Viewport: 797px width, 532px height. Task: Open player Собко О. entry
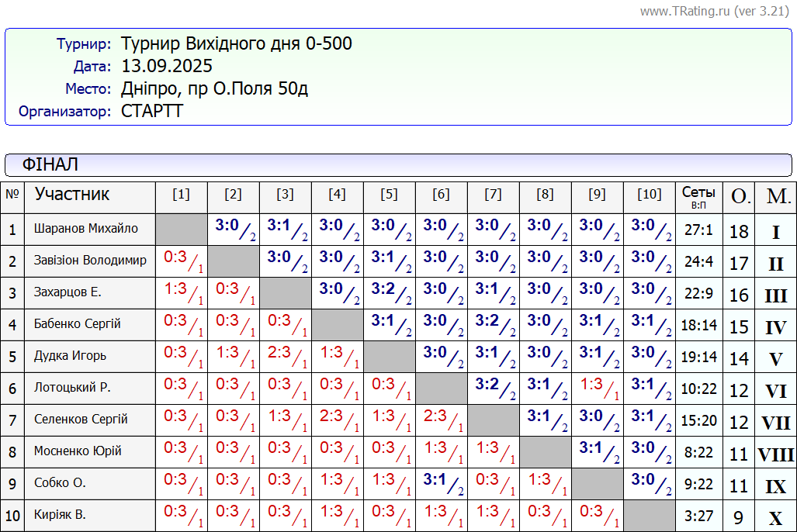pyautogui.click(x=60, y=483)
